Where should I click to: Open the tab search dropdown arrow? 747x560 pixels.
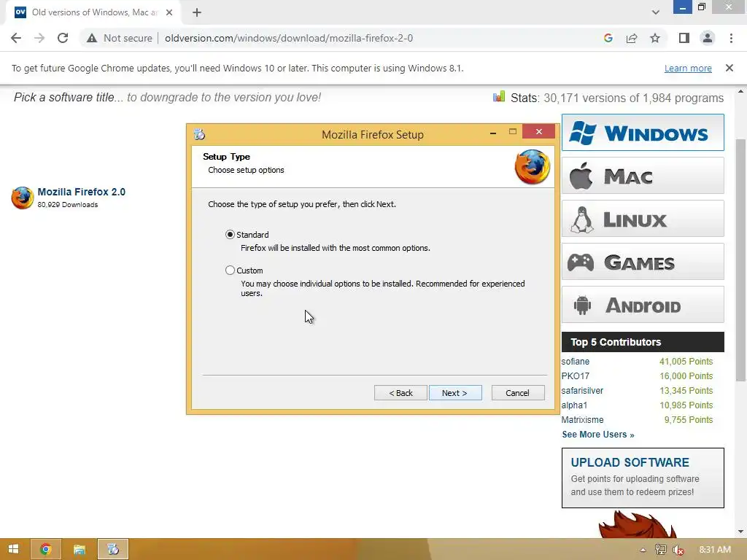pyautogui.click(x=656, y=12)
